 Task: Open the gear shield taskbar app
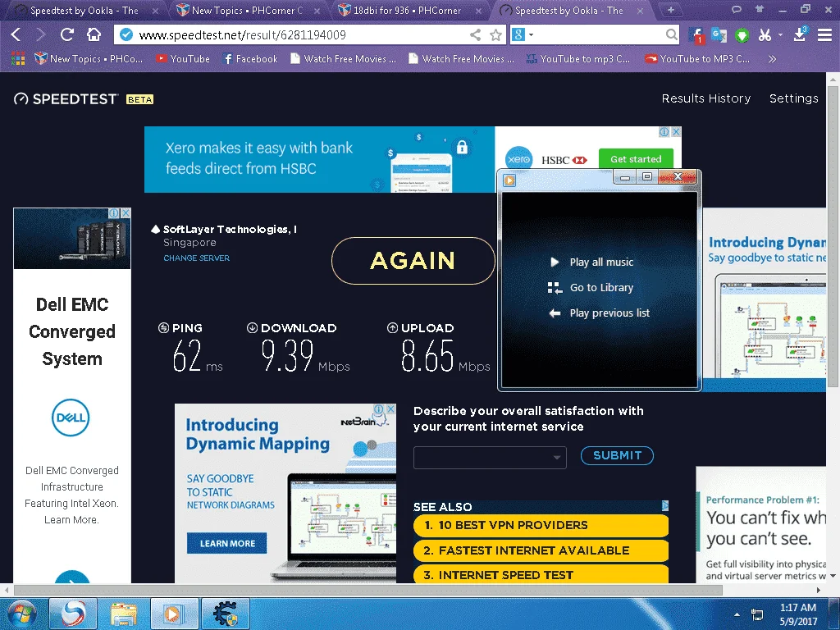225,614
